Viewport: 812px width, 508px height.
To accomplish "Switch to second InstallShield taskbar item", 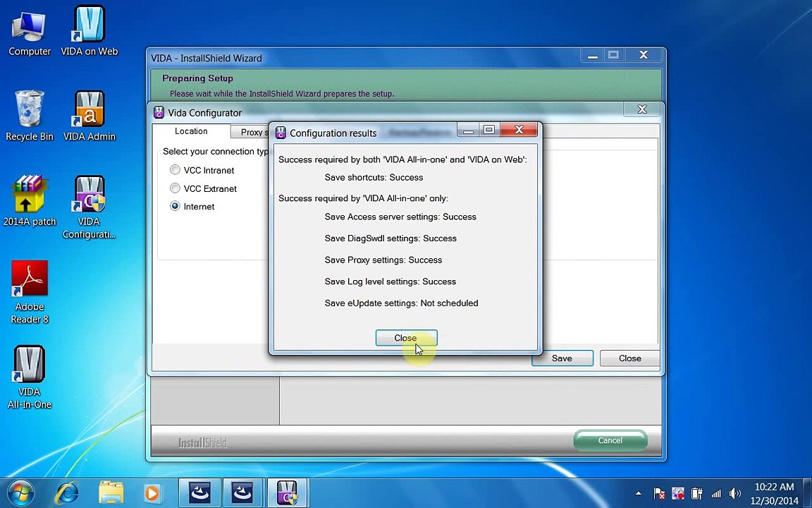I will 242,493.
